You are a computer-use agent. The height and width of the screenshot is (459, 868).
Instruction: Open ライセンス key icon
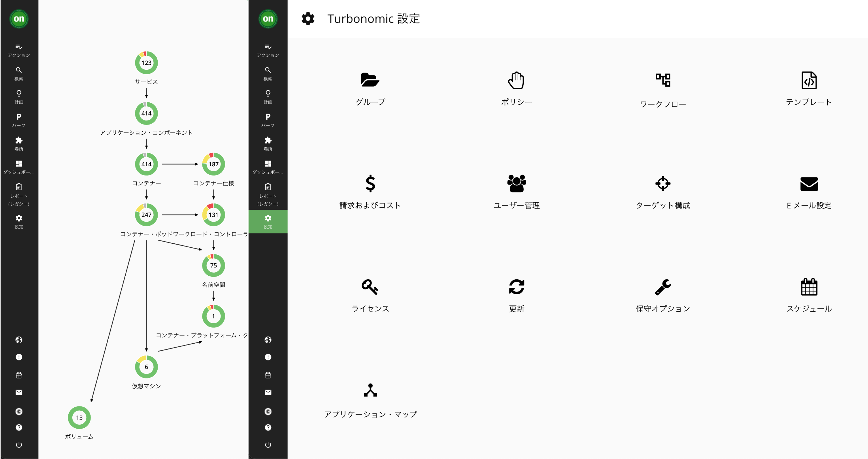pos(370,287)
